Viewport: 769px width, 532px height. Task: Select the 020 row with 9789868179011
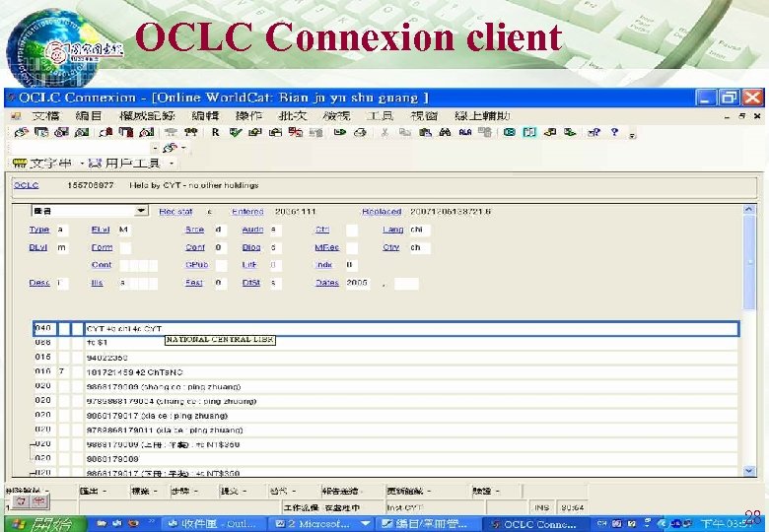click(x=385, y=430)
